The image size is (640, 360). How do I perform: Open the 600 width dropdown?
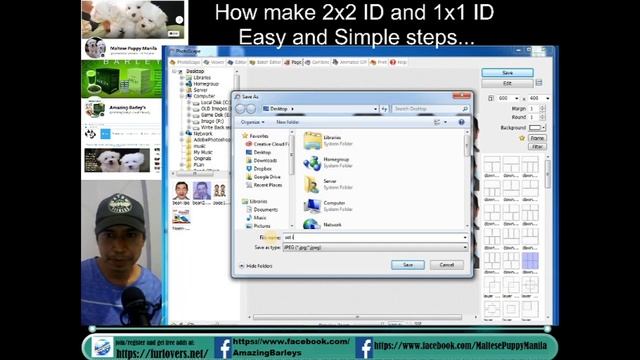tap(516, 98)
